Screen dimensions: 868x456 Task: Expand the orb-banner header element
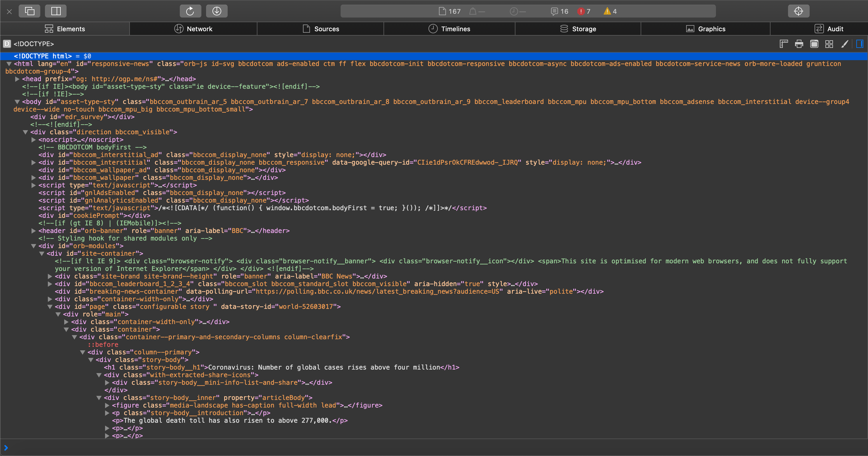pos(33,231)
